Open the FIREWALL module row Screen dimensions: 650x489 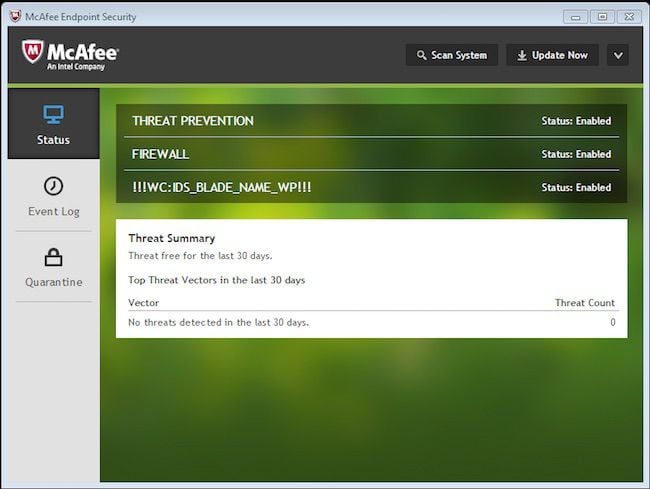pos(371,154)
